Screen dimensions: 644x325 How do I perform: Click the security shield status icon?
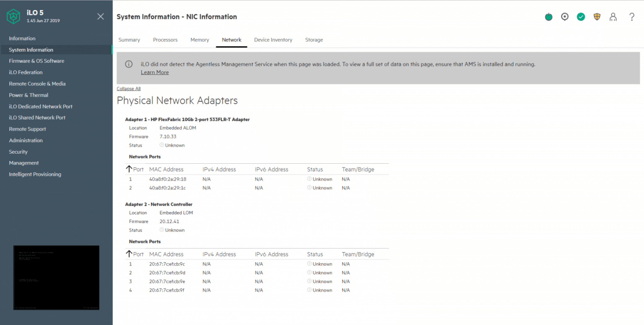coord(597,17)
